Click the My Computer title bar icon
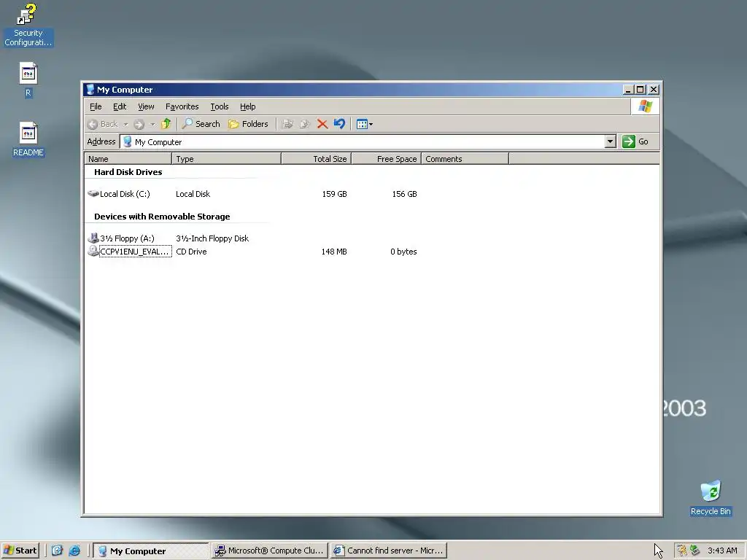The height and width of the screenshot is (560, 747). tap(90, 90)
